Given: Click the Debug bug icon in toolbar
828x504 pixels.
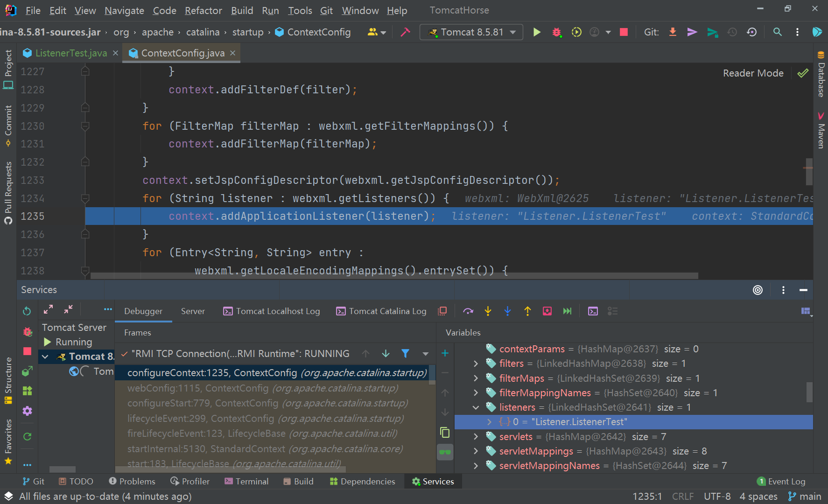Looking at the screenshot, I should pyautogui.click(x=556, y=32).
